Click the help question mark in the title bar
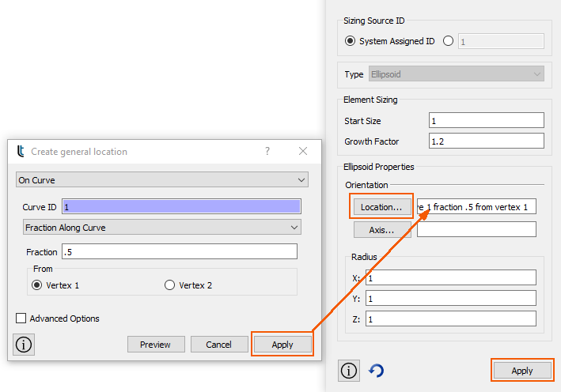561x392 pixels. [x=267, y=151]
